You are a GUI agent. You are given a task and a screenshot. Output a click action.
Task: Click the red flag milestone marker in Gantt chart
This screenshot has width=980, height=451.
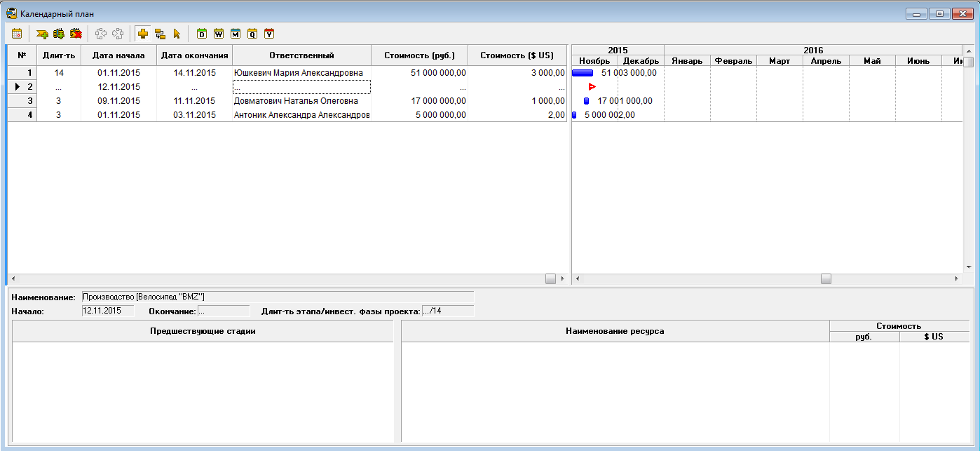click(592, 87)
